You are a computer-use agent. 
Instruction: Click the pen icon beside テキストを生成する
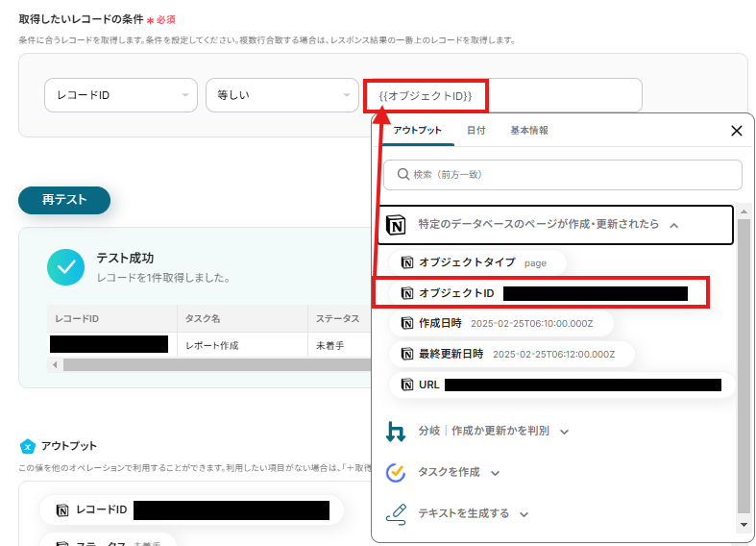pyautogui.click(x=395, y=513)
